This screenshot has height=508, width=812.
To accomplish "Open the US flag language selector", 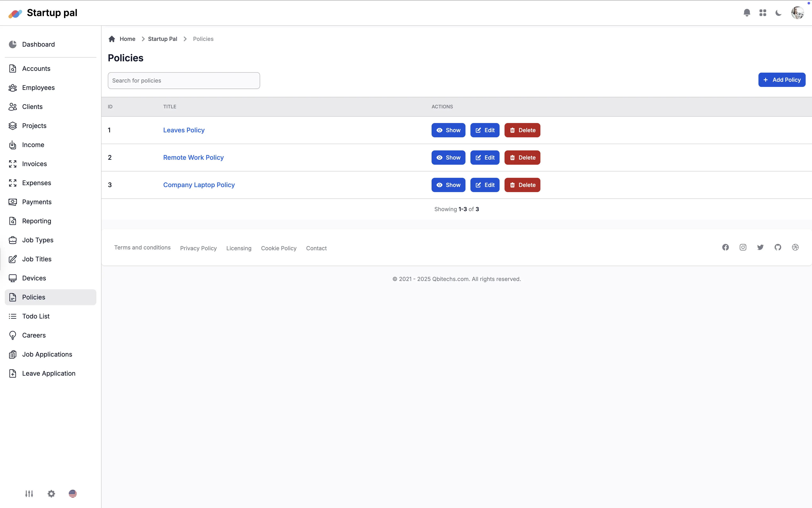I will tap(73, 494).
